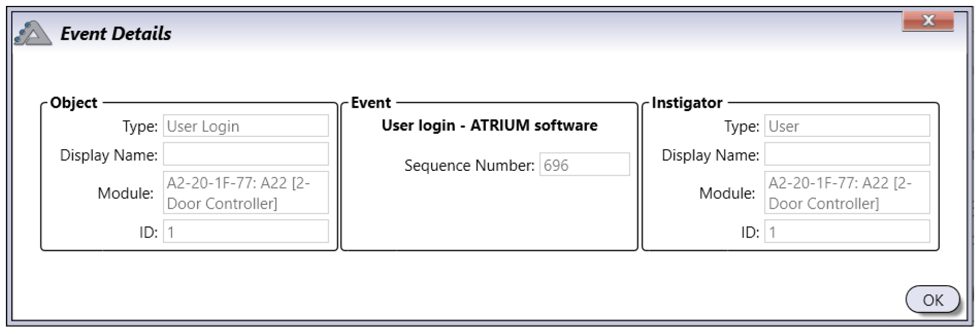Click the Instigator 'Display Name:' label
The height and width of the screenshot is (332, 980).
[711, 155]
